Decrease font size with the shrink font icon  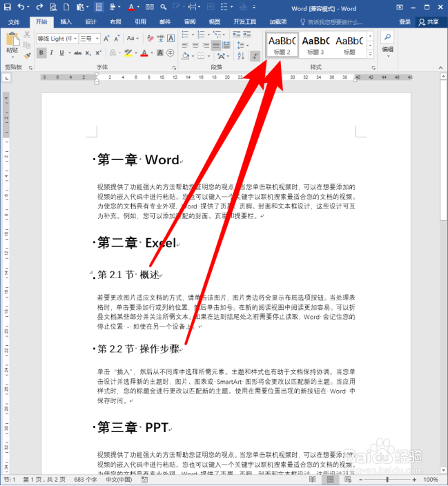pyautogui.click(x=117, y=39)
